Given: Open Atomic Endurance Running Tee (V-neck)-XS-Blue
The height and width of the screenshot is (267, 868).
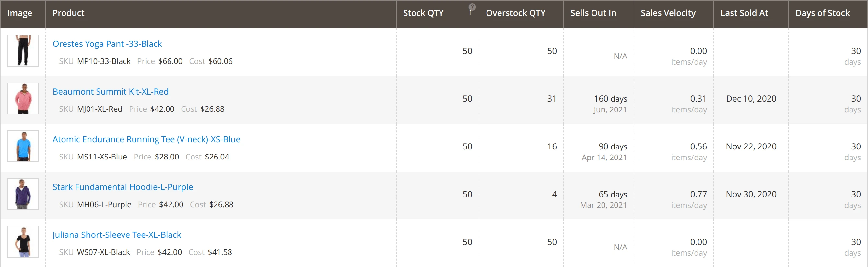Looking at the screenshot, I should click(x=146, y=139).
